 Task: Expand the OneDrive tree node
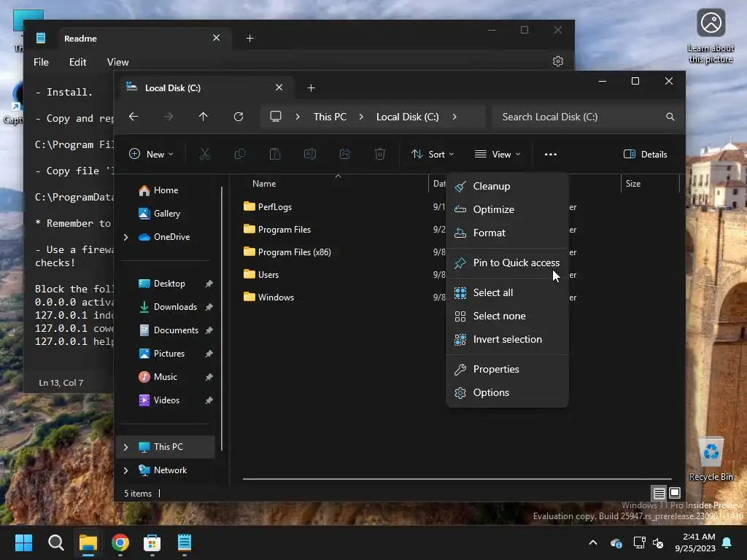125,237
